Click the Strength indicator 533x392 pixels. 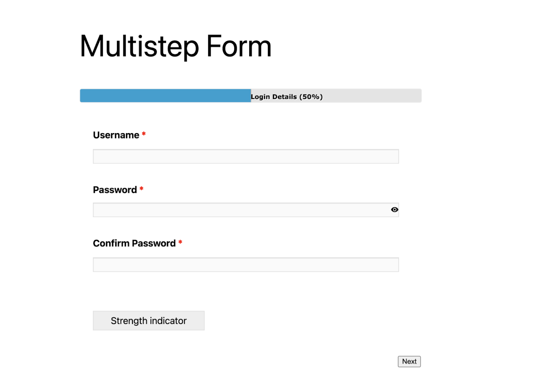149,320
